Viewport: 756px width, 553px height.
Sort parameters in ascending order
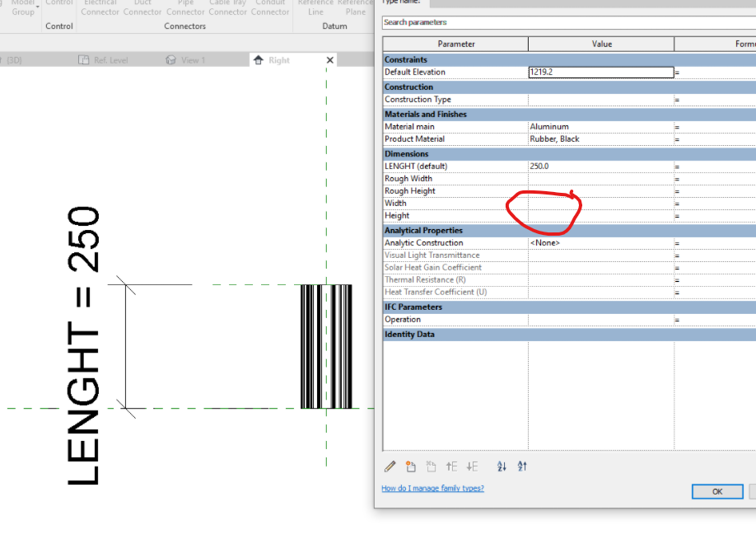(502, 466)
